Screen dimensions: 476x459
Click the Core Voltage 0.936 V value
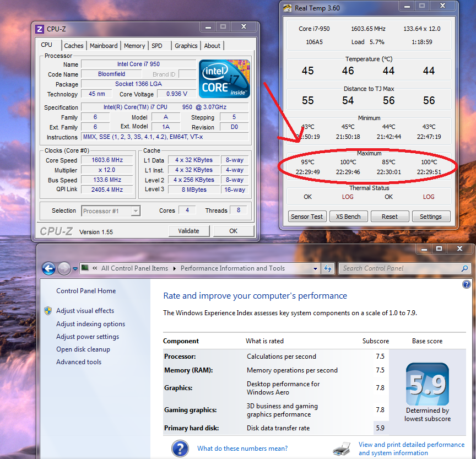click(x=177, y=94)
